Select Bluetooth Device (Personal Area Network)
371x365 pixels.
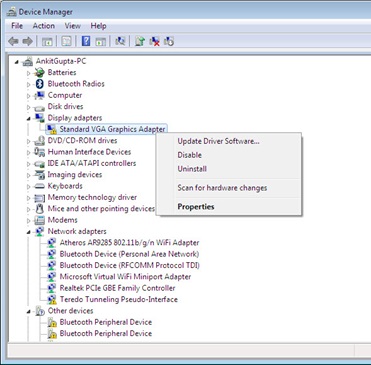pyautogui.click(x=129, y=254)
